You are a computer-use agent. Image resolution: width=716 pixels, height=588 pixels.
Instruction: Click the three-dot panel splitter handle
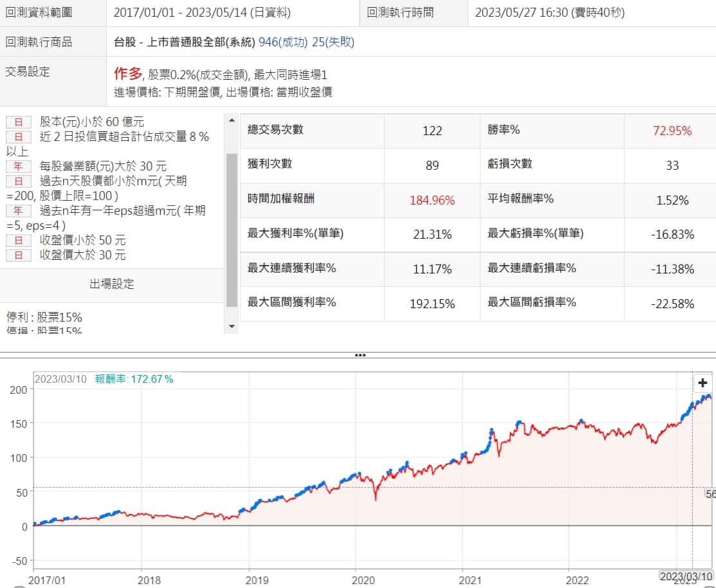coord(360,354)
